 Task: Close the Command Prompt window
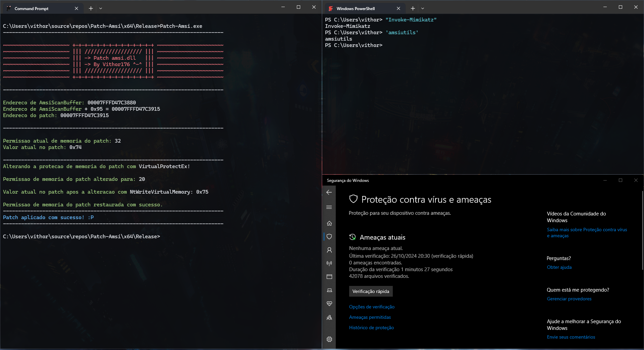pos(314,7)
